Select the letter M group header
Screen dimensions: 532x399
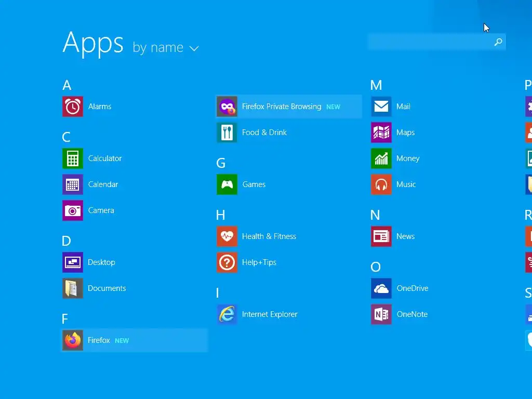(x=376, y=85)
